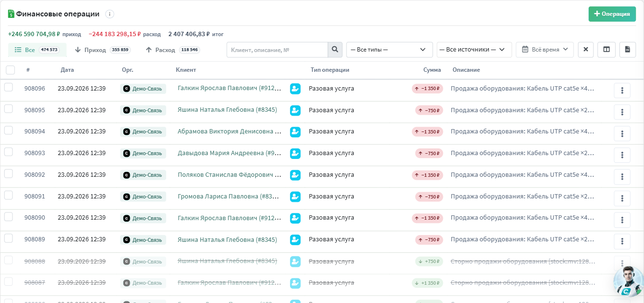Click blue client icon in row 908094

click(x=295, y=132)
